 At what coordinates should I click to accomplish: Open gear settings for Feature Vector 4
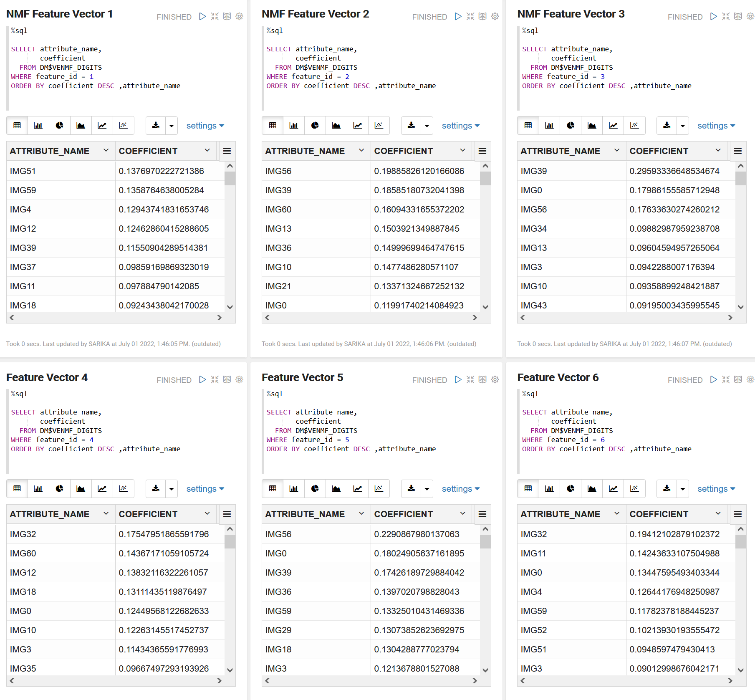239,379
